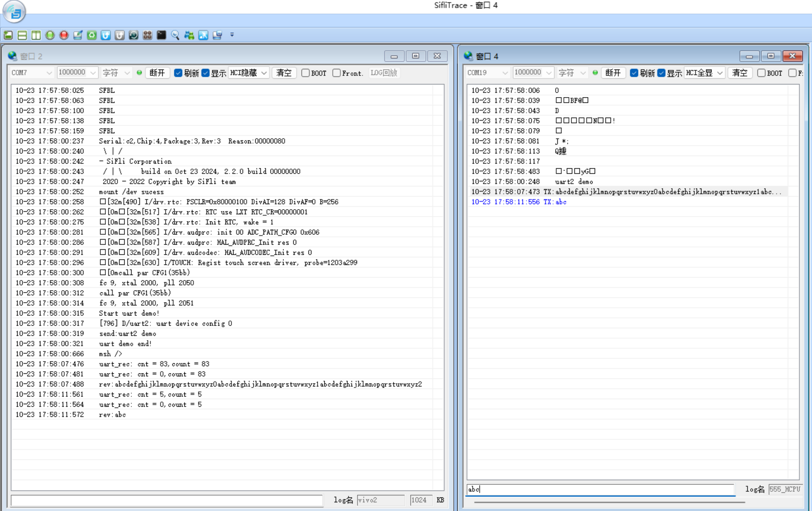
Task: Select 'uart_rec: cnt = 83, count = 83' line
Action: coord(222,364)
